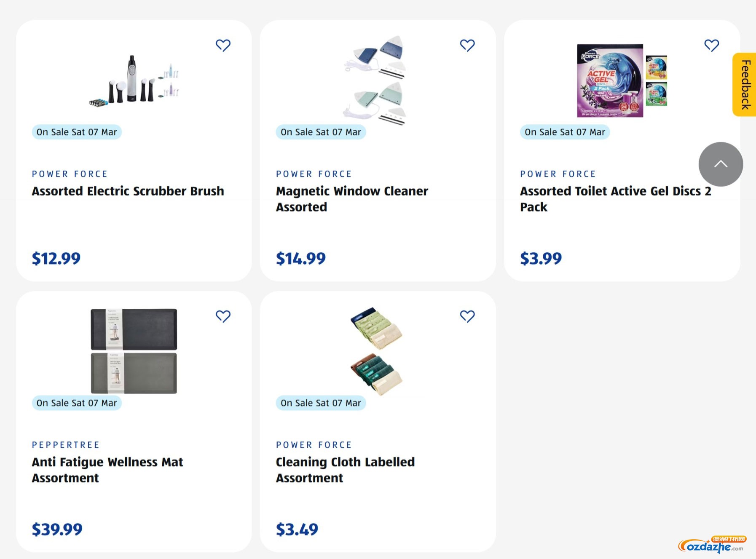Heart the Anti Fatigue Wellness Mat

(x=223, y=316)
